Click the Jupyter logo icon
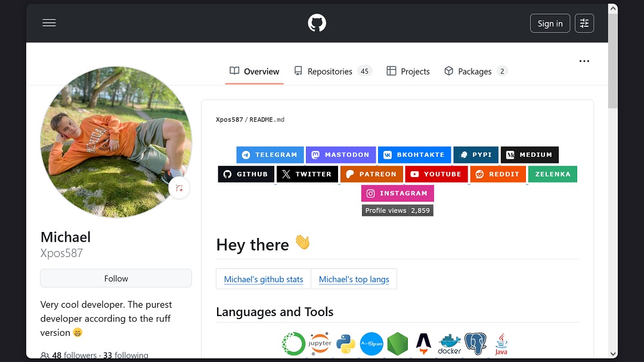 pyautogui.click(x=320, y=344)
